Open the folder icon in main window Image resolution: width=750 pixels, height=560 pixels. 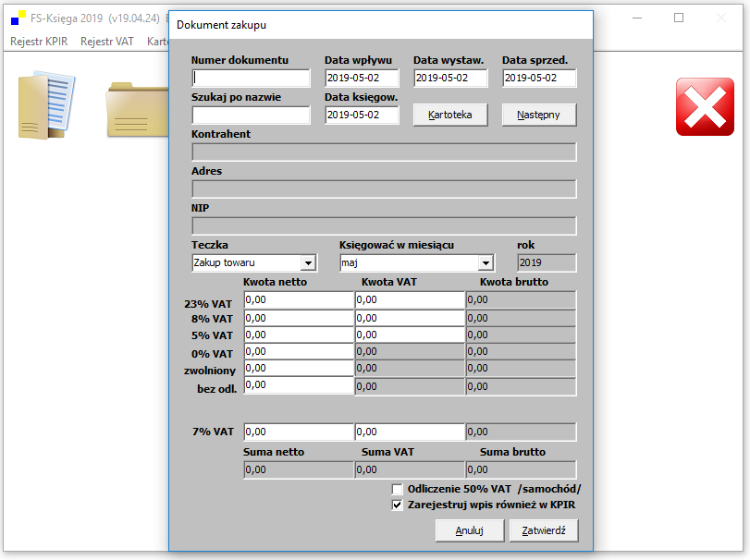click(137, 110)
